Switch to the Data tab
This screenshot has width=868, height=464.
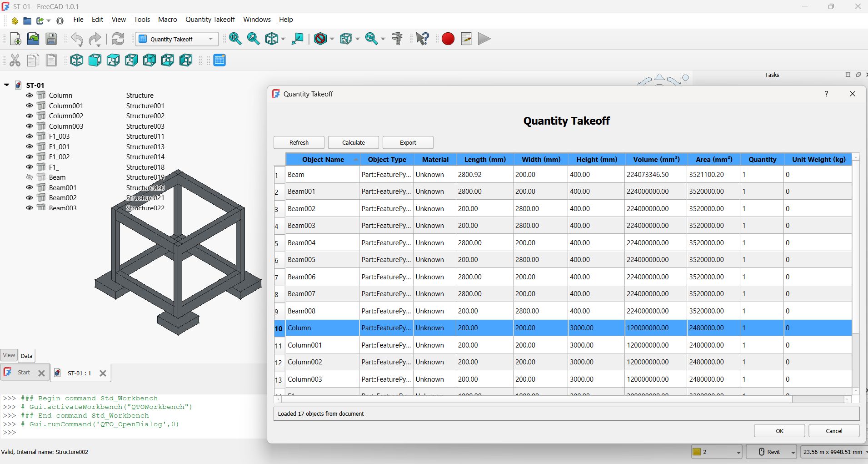27,356
